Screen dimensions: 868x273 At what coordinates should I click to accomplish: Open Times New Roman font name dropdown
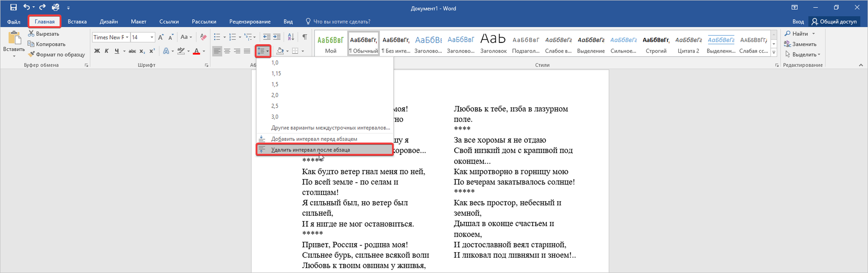(127, 37)
